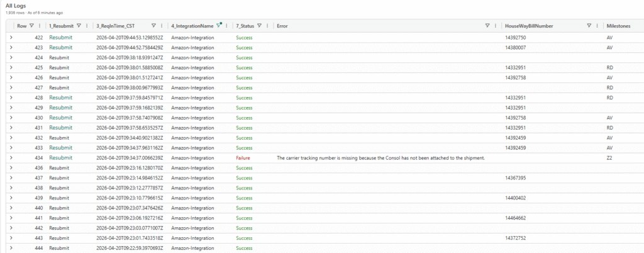
Task: Open the 7_Status column options menu
Action: [x=267, y=26]
